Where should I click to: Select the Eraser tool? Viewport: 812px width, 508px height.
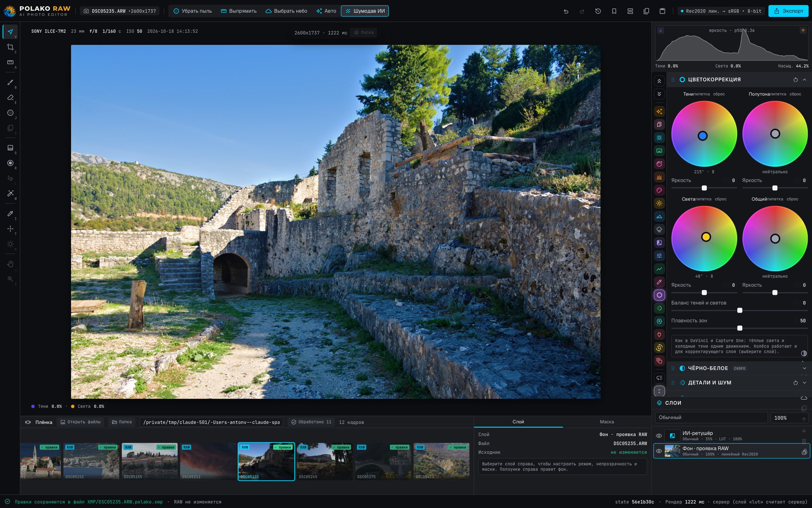tap(10, 98)
